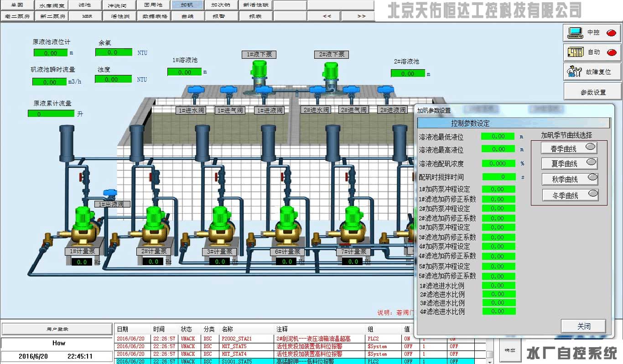Click the 溶液池最低液位 value field

point(498,136)
